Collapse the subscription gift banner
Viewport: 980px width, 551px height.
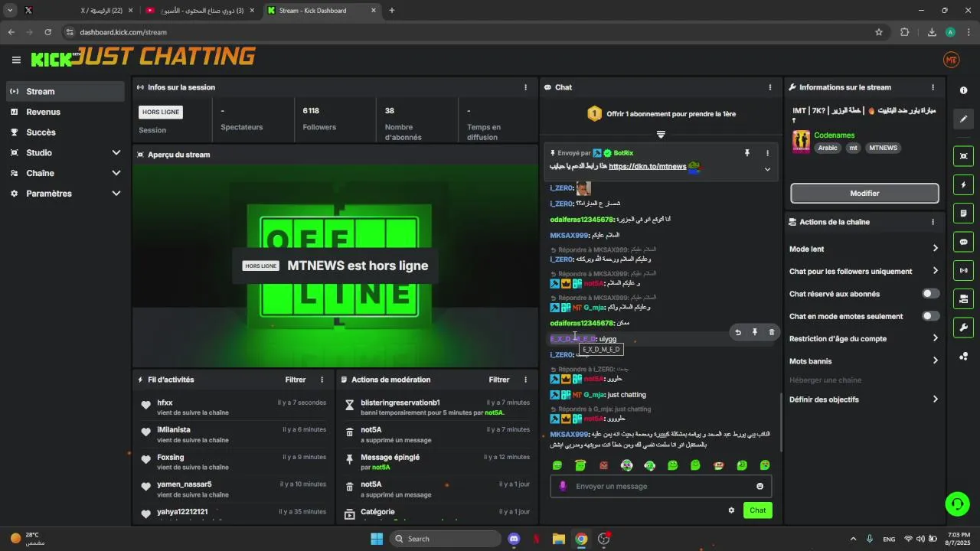point(661,134)
